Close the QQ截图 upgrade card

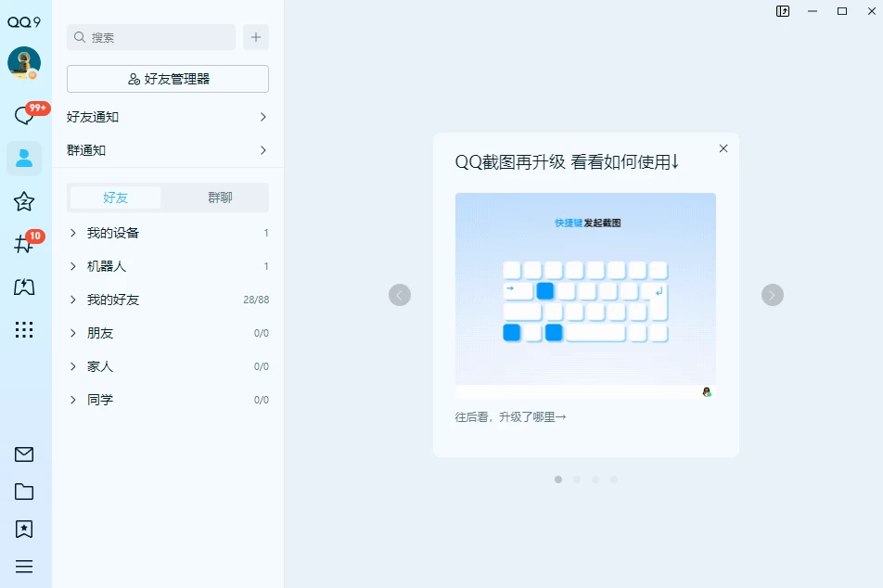(x=723, y=148)
